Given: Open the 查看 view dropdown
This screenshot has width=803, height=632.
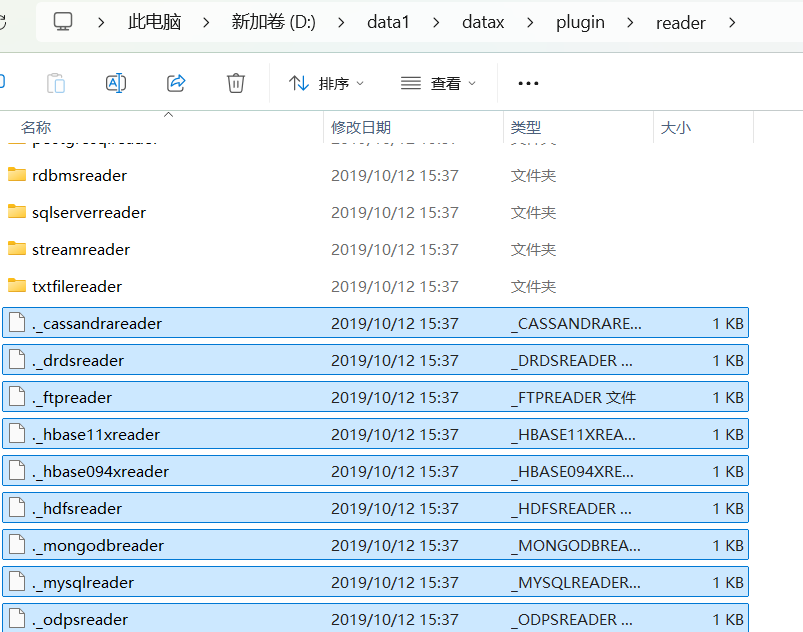Looking at the screenshot, I should coord(438,83).
